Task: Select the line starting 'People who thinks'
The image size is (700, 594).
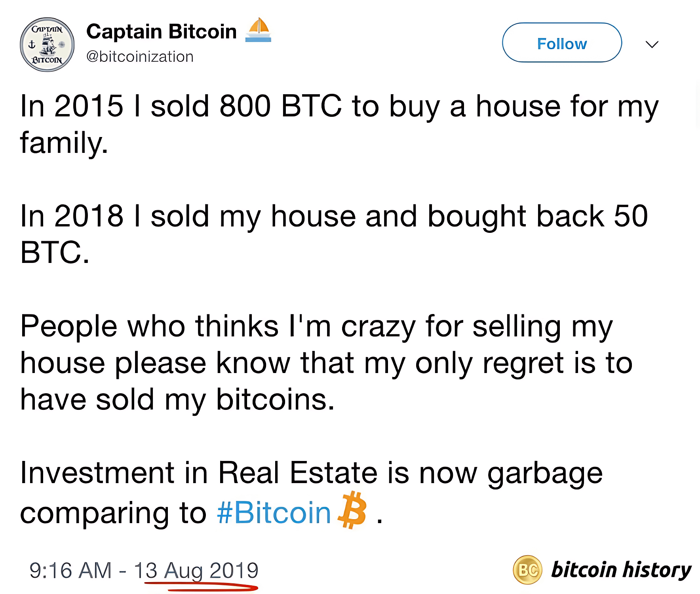Action: [x=317, y=327]
